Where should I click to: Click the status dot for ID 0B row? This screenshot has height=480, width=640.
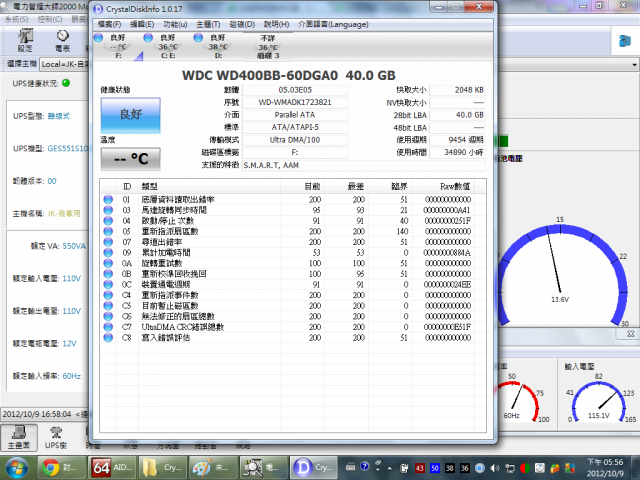[x=108, y=274]
